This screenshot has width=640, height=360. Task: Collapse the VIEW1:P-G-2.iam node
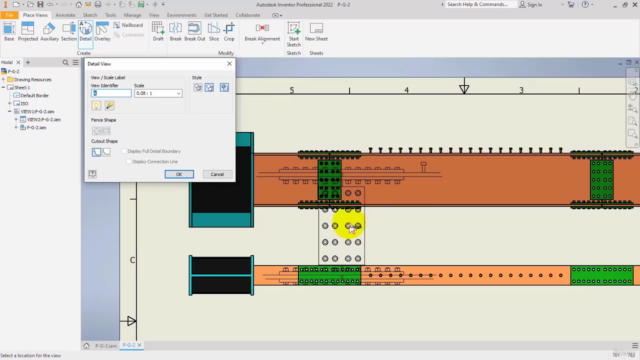coord(9,111)
